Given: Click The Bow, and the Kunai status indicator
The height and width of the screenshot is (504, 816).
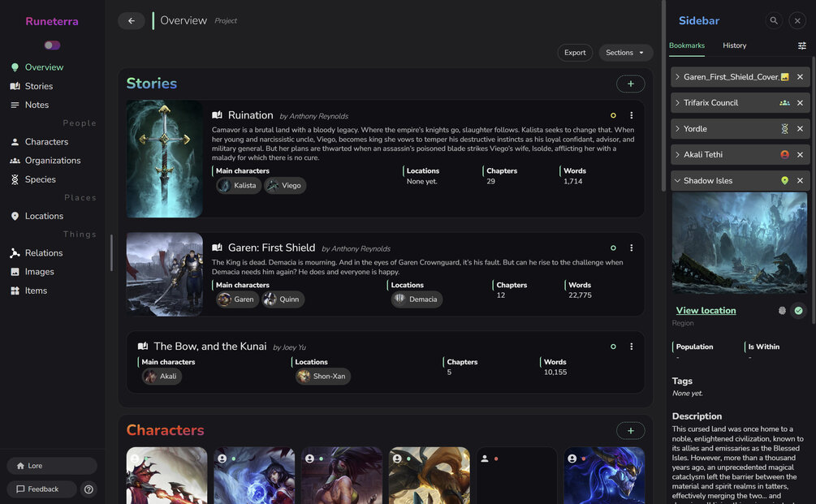Looking at the screenshot, I should point(613,347).
